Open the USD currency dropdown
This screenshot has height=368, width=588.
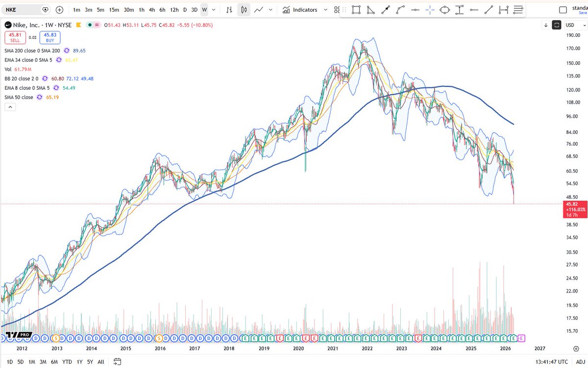pyautogui.click(x=570, y=24)
